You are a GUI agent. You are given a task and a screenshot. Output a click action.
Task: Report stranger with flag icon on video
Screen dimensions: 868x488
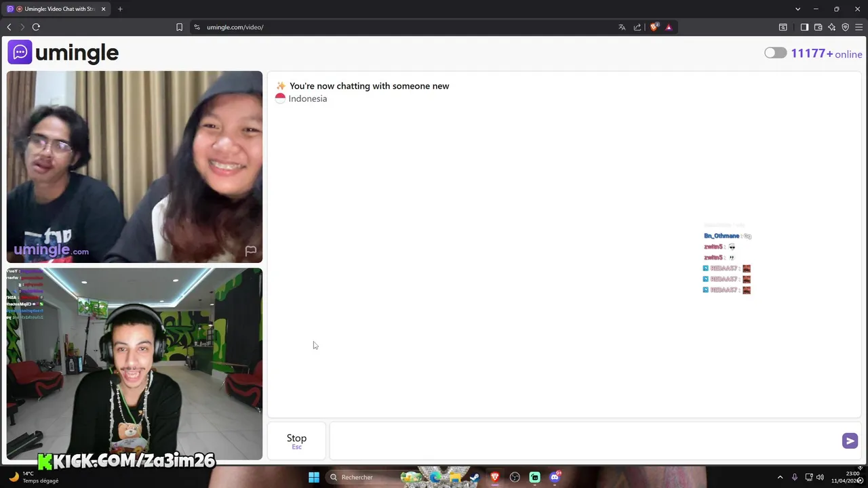coord(251,251)
